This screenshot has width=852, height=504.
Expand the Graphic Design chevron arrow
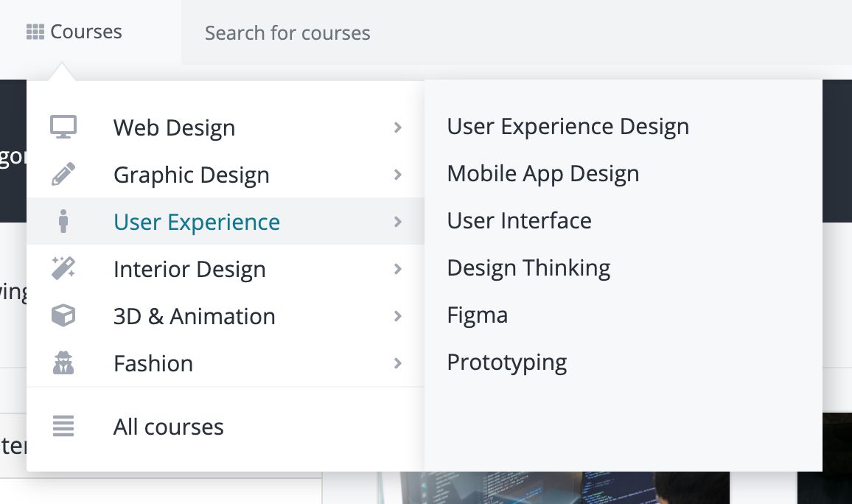tap(398, 175)
